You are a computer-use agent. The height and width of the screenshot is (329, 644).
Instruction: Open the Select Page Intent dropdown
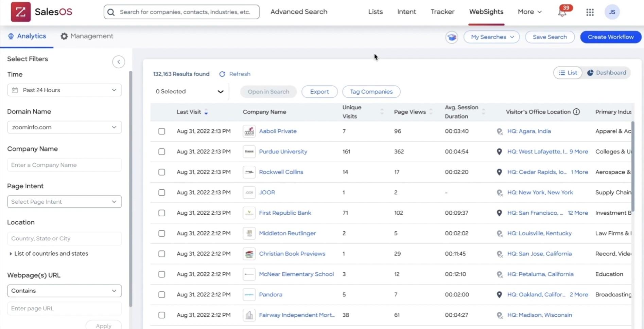pos(65,202)
